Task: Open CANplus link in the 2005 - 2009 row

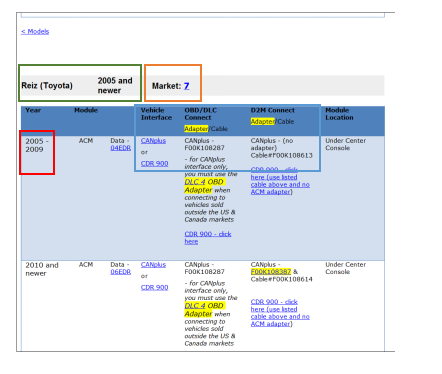Action: 153,141
